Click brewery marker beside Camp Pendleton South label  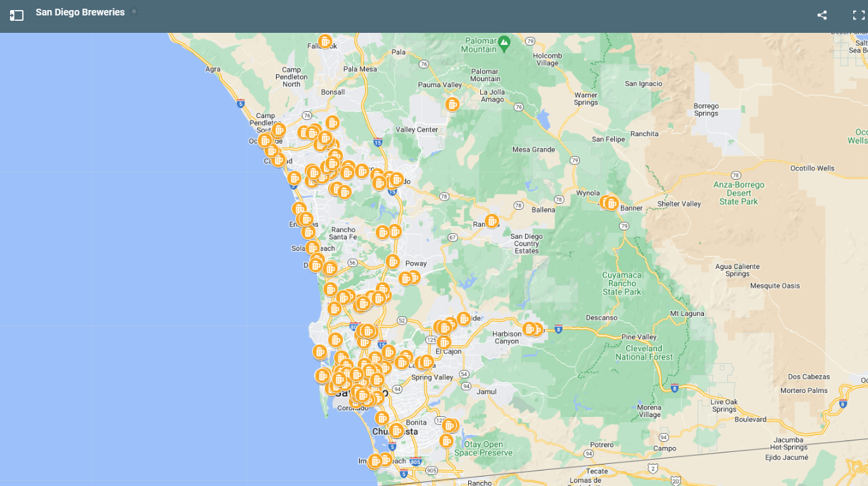(x=279, y=130)
